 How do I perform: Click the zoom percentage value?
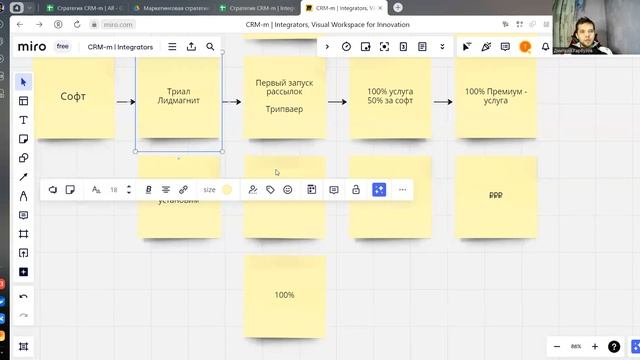pos(576,347)
